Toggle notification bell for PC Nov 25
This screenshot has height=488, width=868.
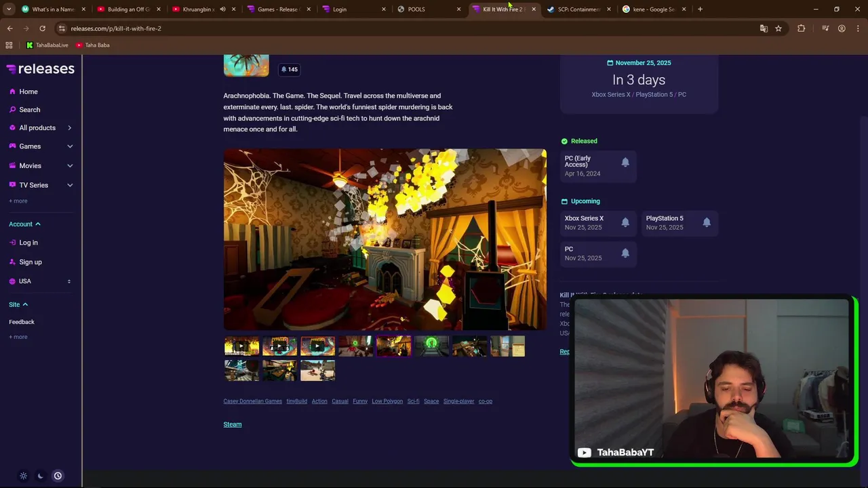click(625, 253)
